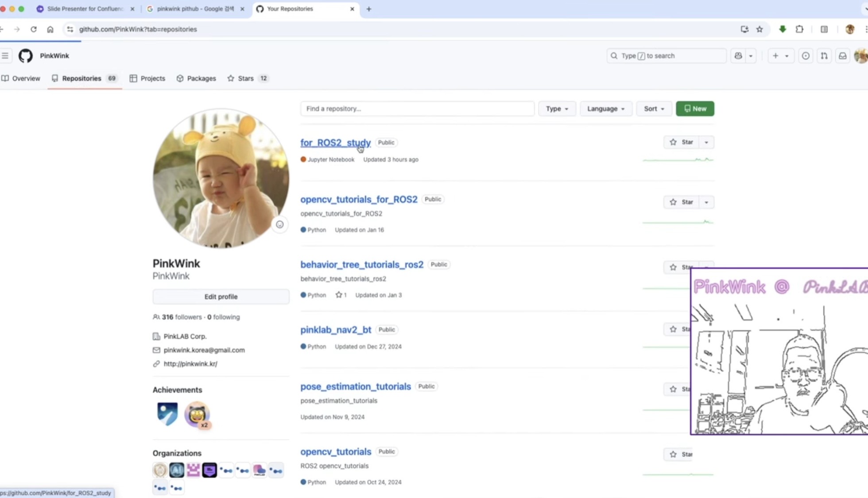Star the for_ROS2_study repository
Viewport: 868px width, 498px height.
tap(681, 142)
